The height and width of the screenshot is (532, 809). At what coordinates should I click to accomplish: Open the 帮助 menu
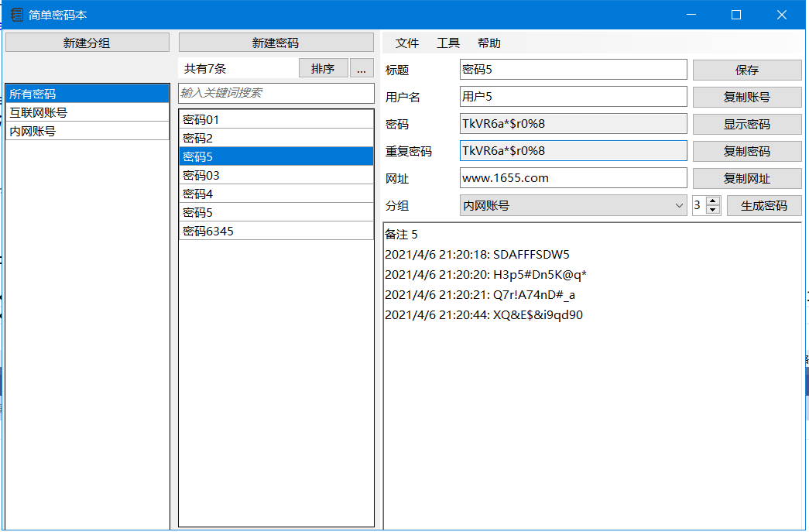click(489, 43)
